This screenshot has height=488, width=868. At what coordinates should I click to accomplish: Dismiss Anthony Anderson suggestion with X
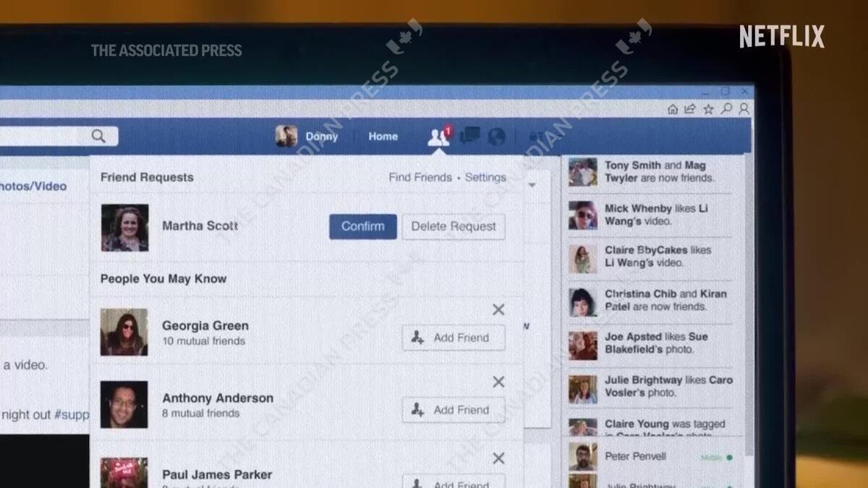(498, 382)
